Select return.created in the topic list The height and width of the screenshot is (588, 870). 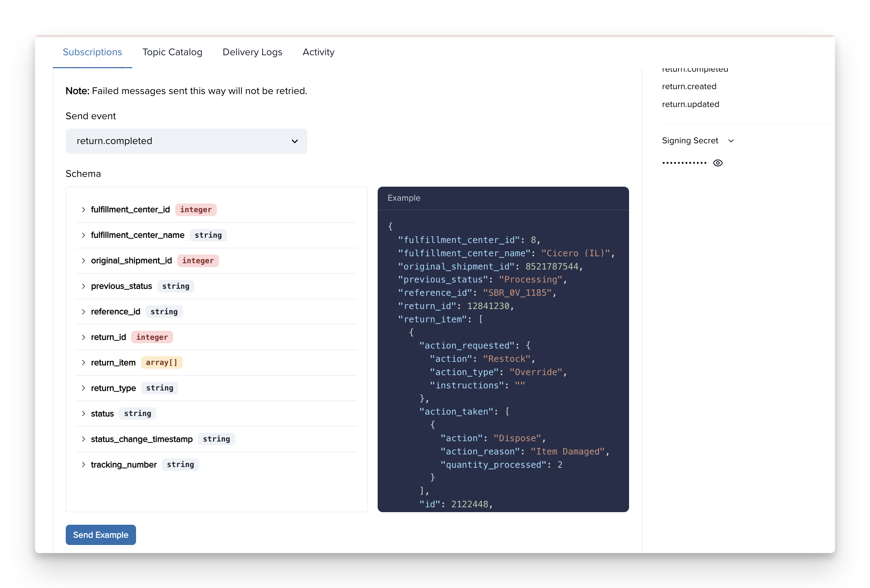coord(689,86)
